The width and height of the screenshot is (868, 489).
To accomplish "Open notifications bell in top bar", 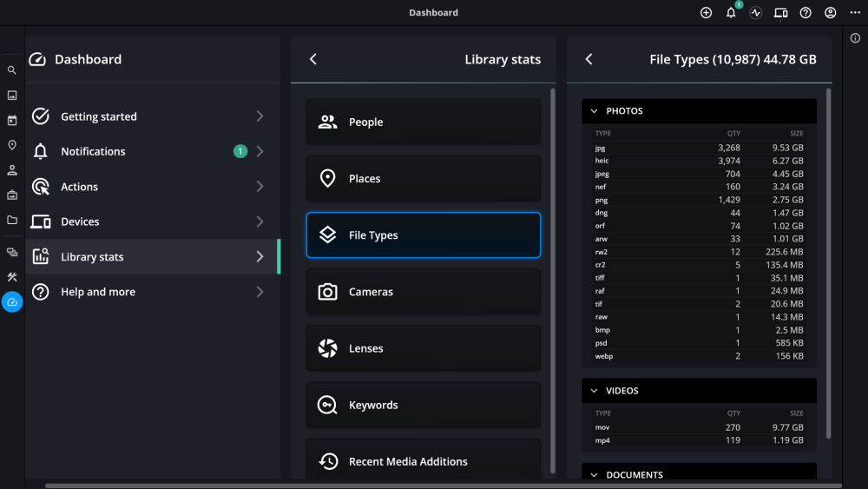I will pyautogui.click(x=731, y=13).
